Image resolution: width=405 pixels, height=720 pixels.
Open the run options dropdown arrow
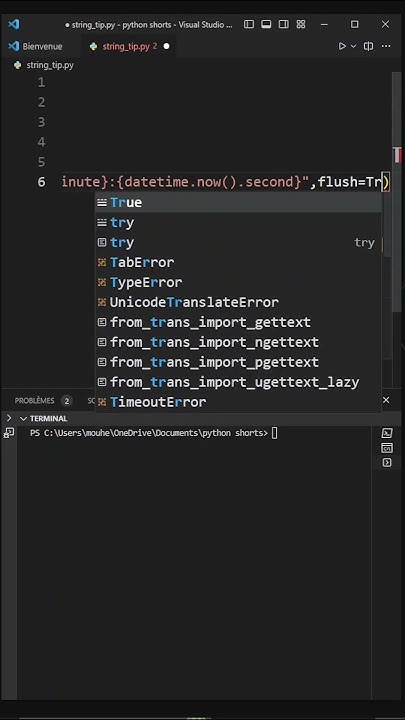coord(353,46)
